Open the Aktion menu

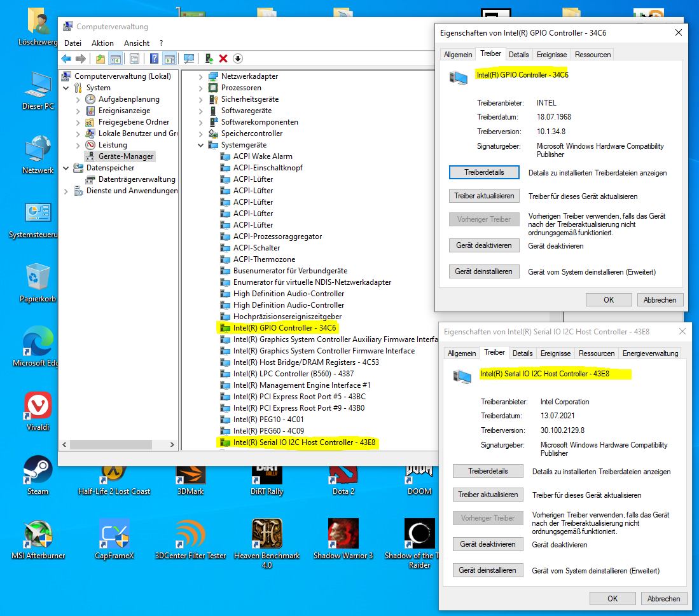(x=102, y=43)
